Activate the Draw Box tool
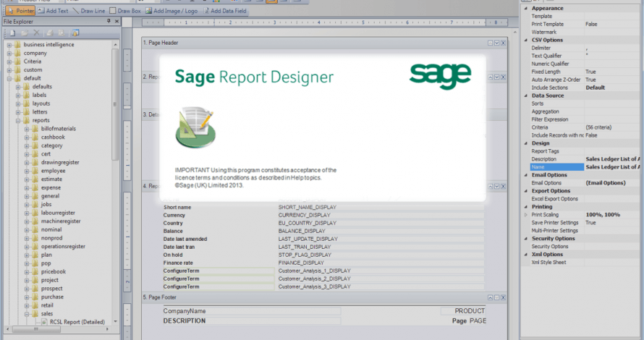Screen dimensions: 644x340 [125, 11]
